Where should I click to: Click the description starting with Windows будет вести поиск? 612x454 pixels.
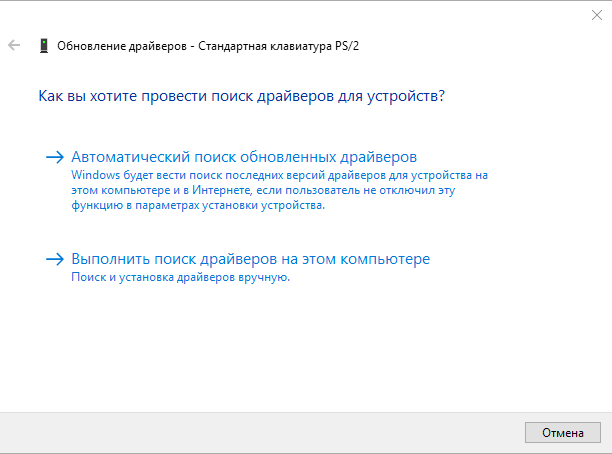(279, 174)
